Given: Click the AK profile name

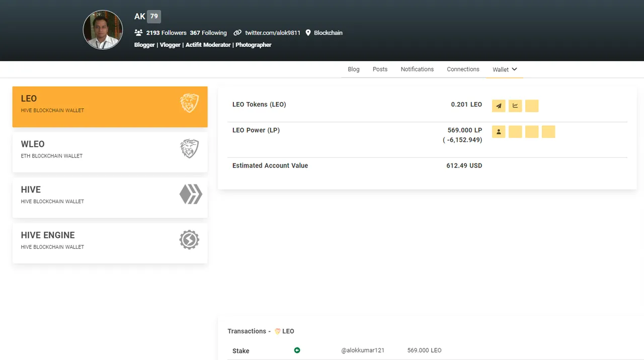Looking at the screenshot, I should [140, 17].
